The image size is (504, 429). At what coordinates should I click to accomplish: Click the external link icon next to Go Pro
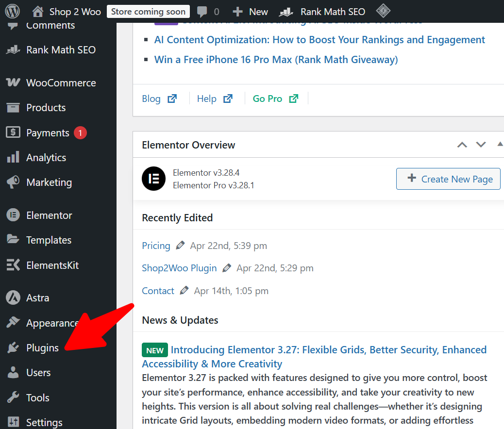pyautogui.click(x=294, y=99)
